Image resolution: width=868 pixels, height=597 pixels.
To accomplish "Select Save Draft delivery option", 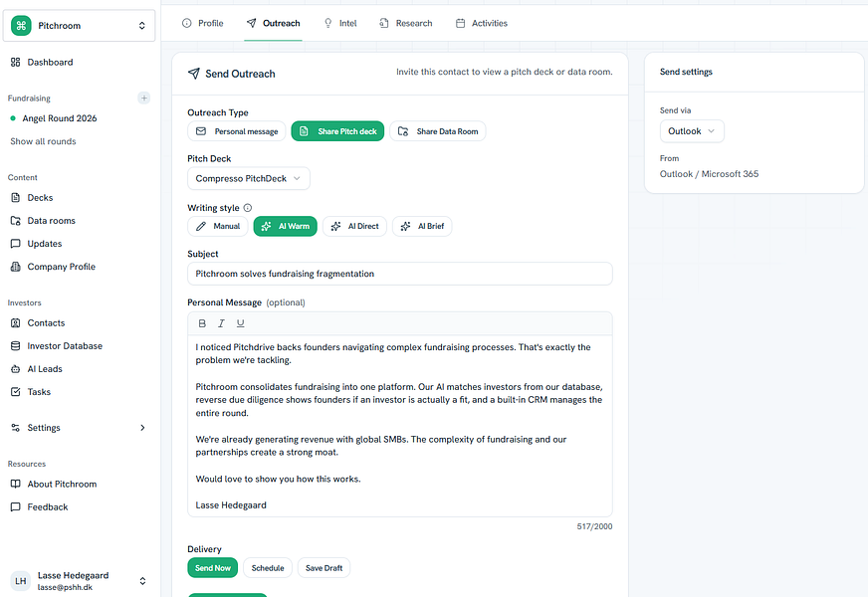I will (x=324, y=568).
